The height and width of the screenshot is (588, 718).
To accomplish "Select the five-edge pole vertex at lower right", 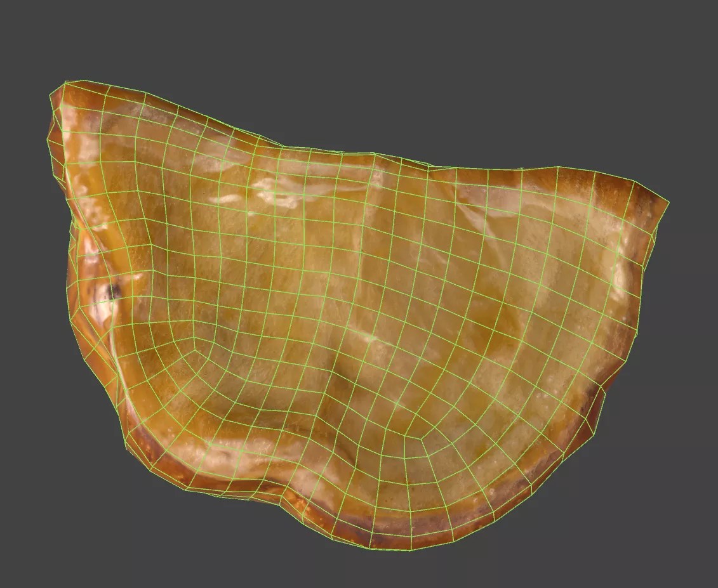I will (422, 440).
